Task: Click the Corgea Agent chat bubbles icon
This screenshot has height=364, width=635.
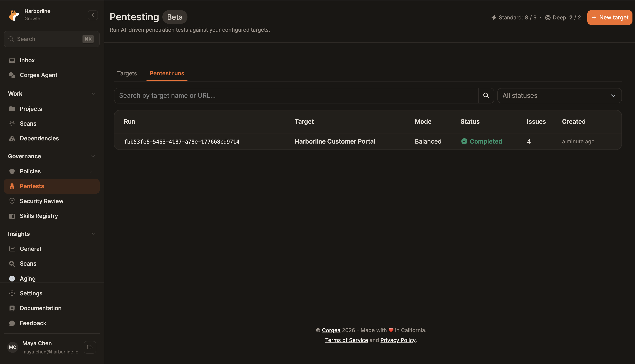Action: click(12, 75)
